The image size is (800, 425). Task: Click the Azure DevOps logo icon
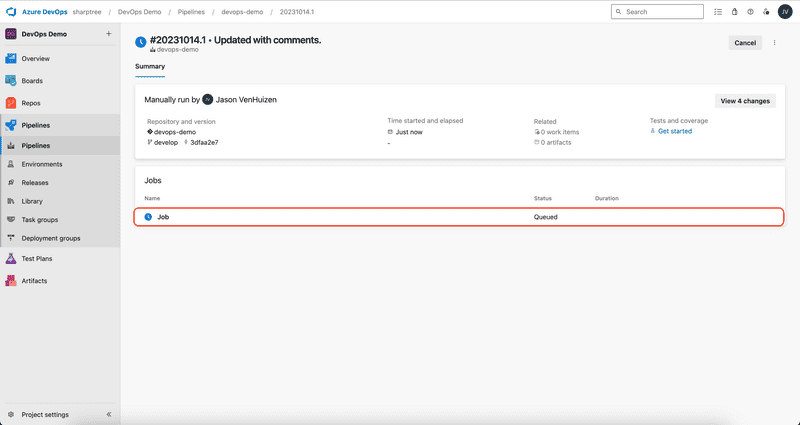pyautogui.click(x=11, y=12)
